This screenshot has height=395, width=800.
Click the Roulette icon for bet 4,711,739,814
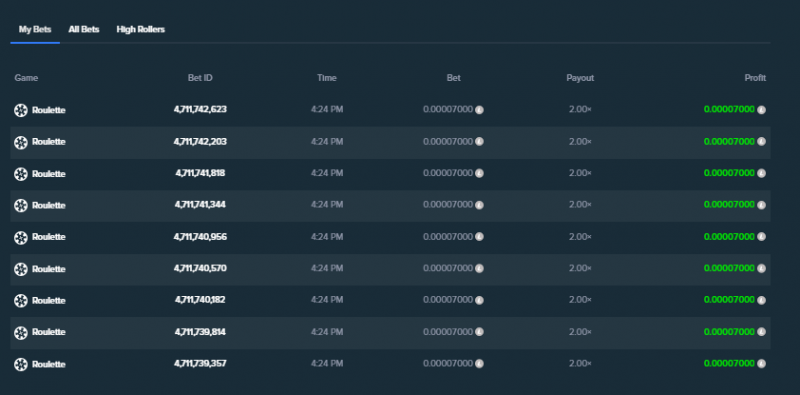(21, 332)
